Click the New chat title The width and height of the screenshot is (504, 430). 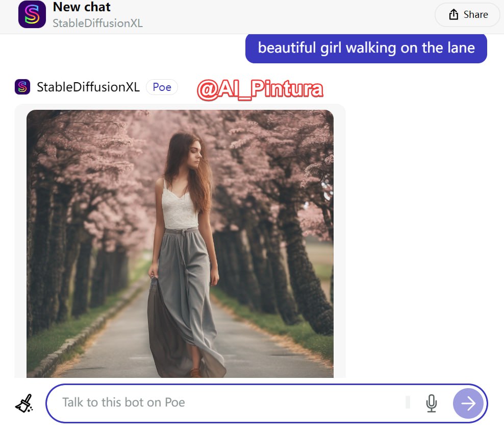coord(82,7)
